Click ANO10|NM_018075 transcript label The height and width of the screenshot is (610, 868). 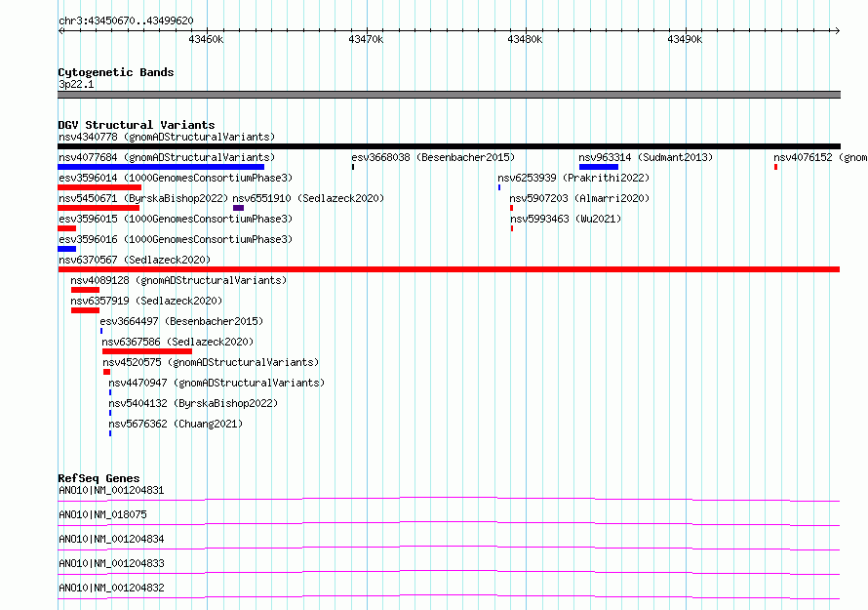click(x=102, y=514)
